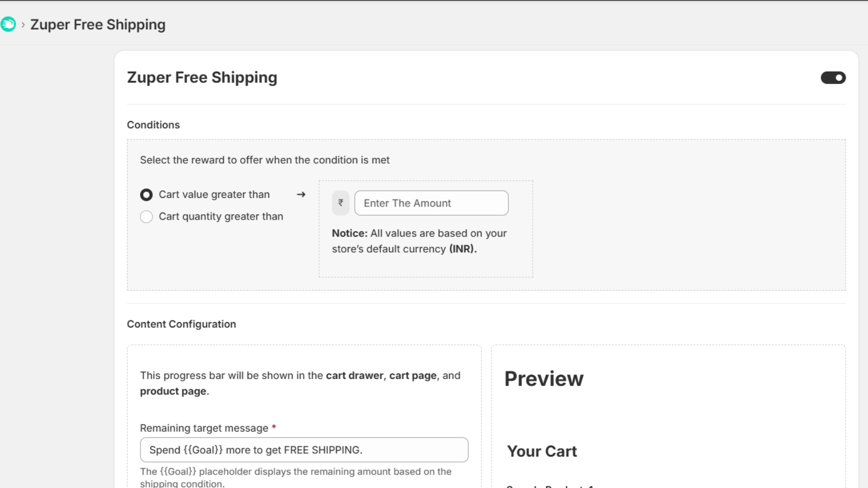
Task: Expand the Conditions section
Action: (x=154, y=125)
